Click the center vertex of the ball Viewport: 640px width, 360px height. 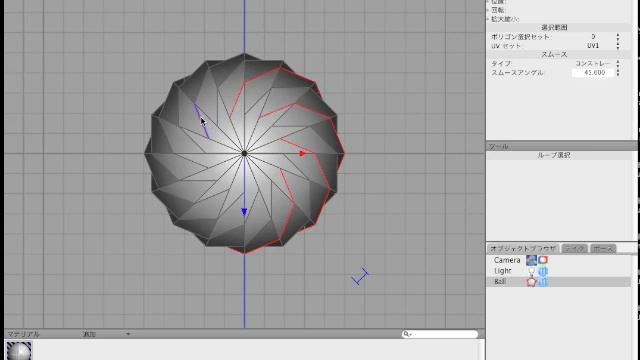[244, 153]
